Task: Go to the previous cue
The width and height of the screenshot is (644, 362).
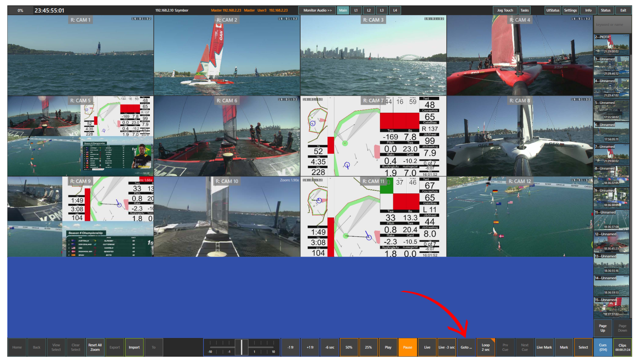Action: (505, 347)
